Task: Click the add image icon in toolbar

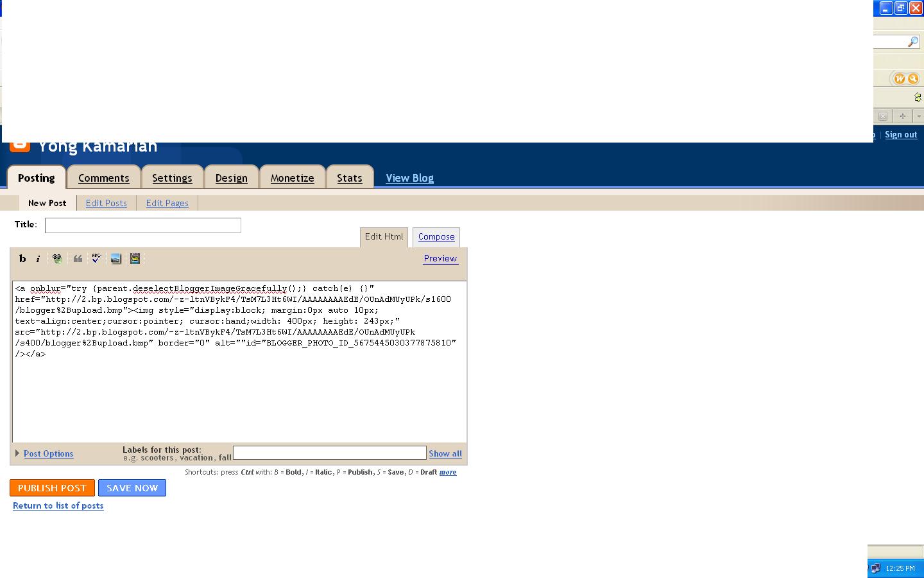Action: tap(116, 259)
